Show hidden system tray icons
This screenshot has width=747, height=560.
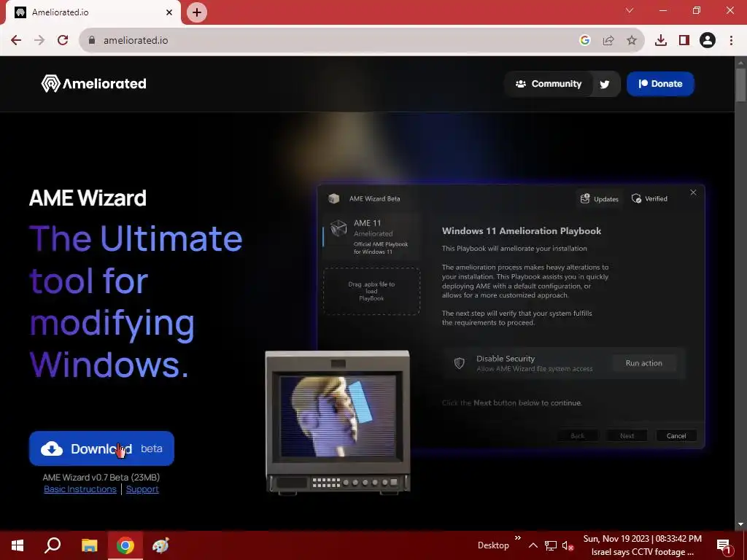tap(533, 545)
